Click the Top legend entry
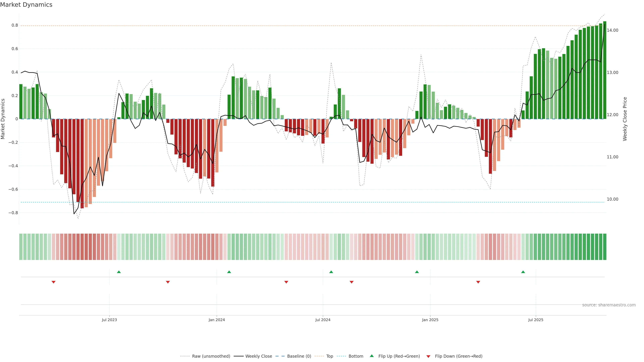Screen dimensions: 644x362 (330, 356)
